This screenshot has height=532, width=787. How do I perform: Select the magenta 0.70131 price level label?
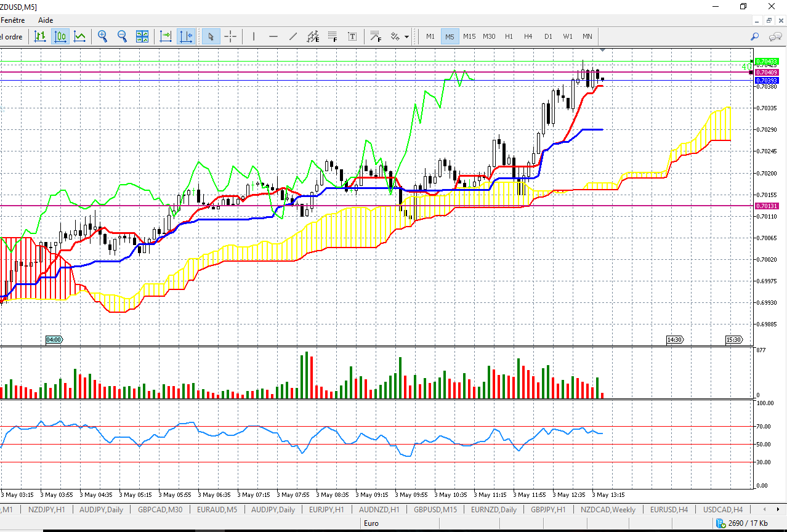pos(767,206)
